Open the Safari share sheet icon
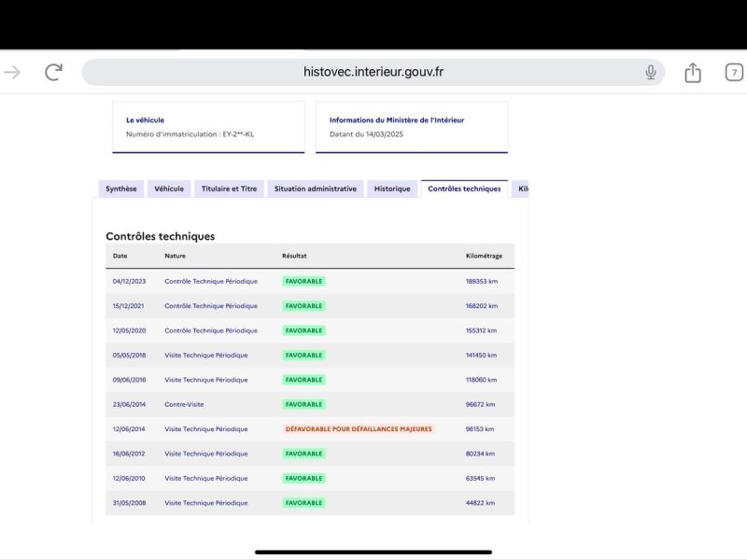 coord(692,72)
